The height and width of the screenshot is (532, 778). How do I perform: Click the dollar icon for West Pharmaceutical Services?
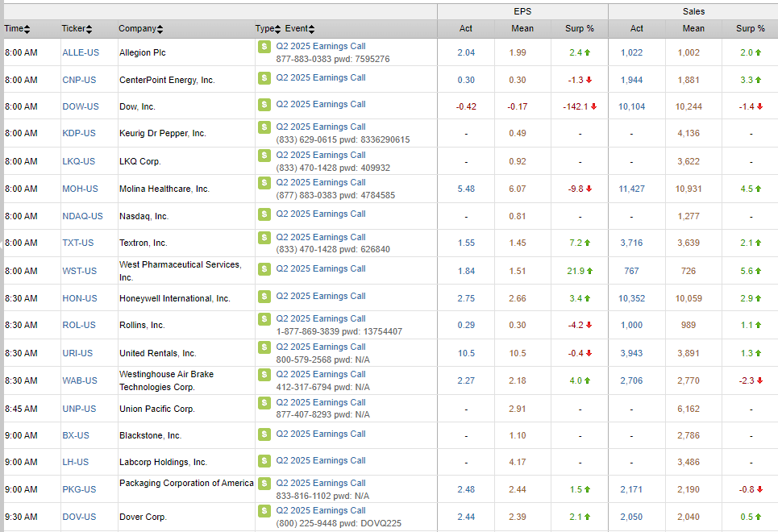pos(264,269)
